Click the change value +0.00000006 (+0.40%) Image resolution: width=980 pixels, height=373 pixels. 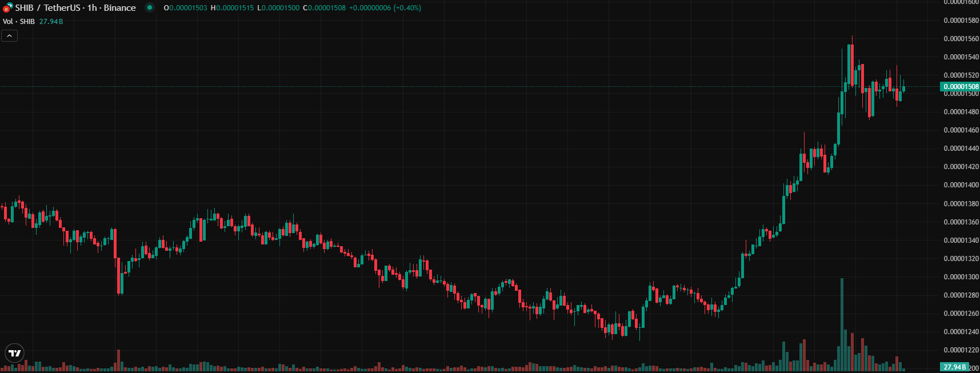pos(385,8)
